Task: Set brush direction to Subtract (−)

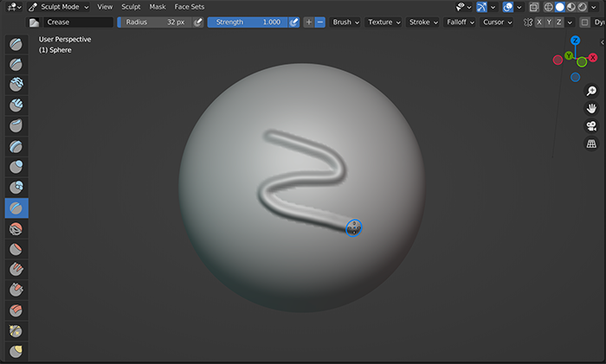Action: [320, 22]
